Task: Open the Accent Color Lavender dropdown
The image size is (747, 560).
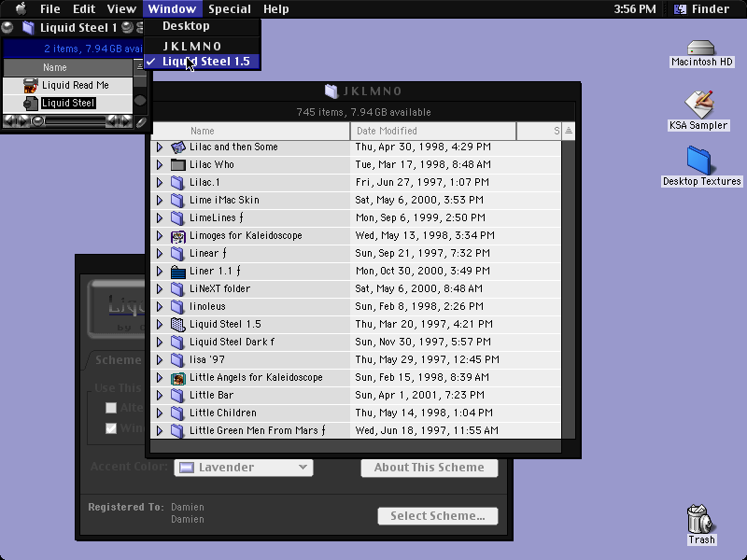Action: (x=244, y=468)
